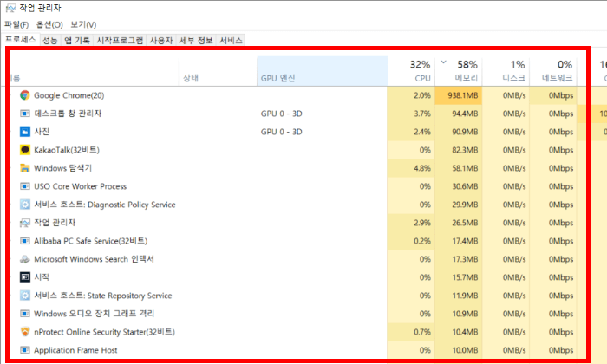The height and width of the screenshot is (364, 607).
Task: Click the 4.8% CPU value
Action: point(422,168)
